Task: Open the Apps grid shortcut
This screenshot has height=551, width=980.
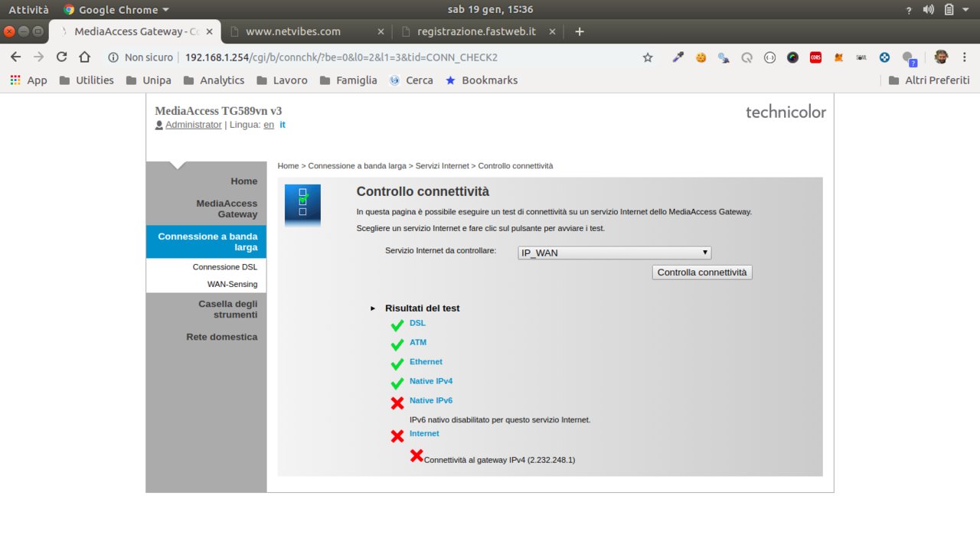Action: pyautogui.click(x=28, y=80)
